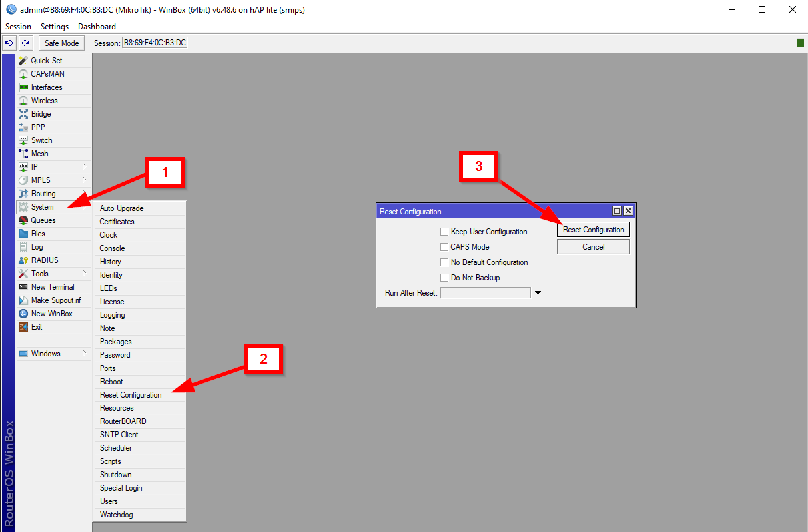This screenshot has height=532, width=808.
Task: Tick No Default Configuration checkbox
Action: (x=444, y=262)
